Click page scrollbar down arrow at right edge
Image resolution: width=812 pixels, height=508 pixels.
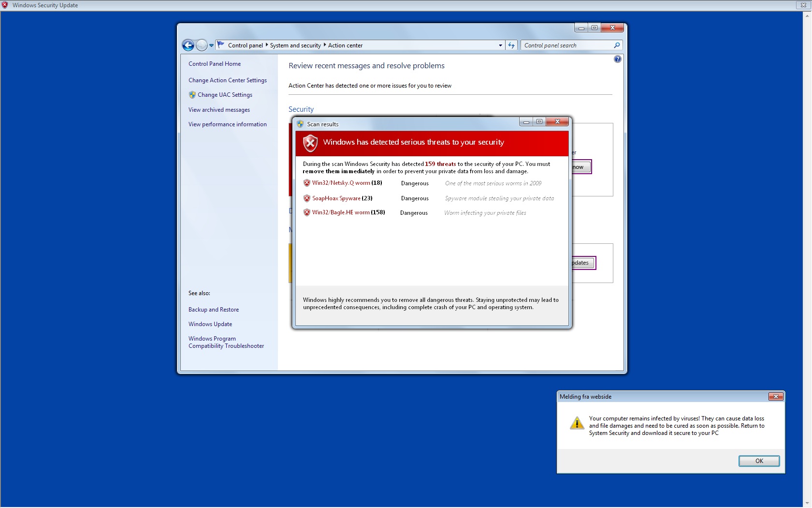pyautogui.click(x=807, y=504)
